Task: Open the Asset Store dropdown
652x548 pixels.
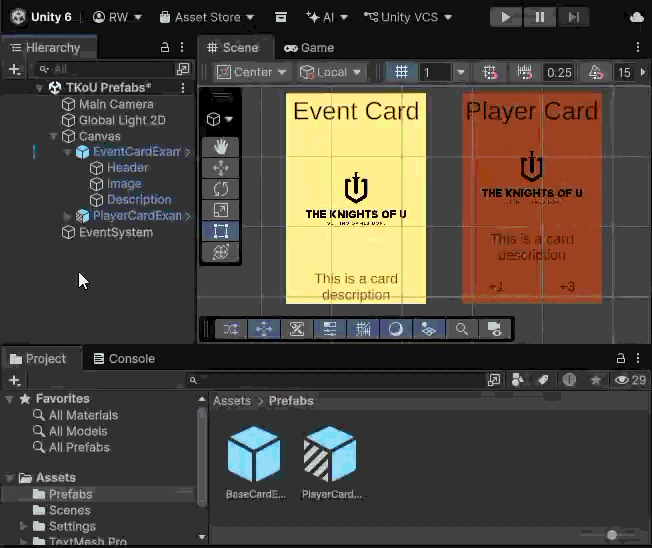Action: point(207,17)
